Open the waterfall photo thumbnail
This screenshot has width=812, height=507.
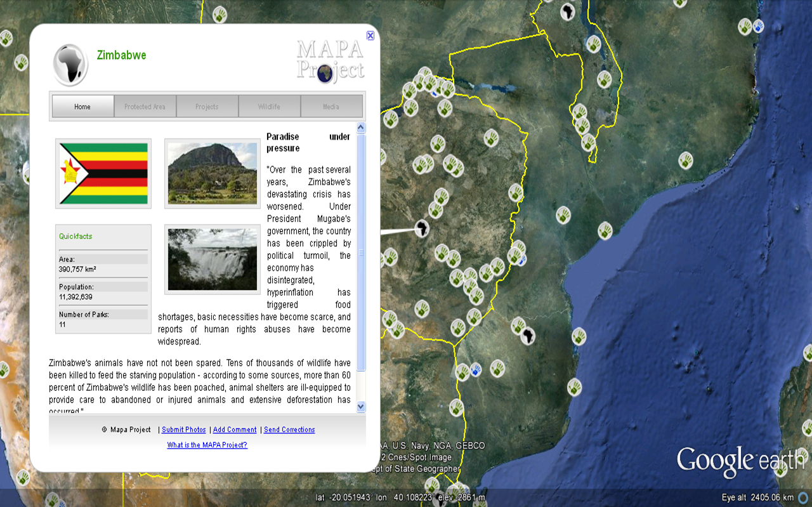[x=213, y=260]
